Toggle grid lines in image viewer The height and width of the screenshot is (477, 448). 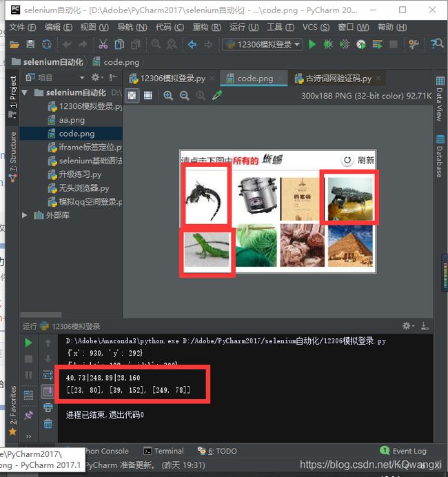[x=147, y=96]
